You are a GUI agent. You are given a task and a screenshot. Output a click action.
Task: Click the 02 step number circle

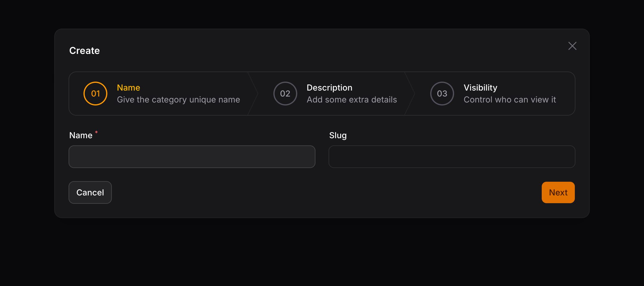[x=285, y=94]
